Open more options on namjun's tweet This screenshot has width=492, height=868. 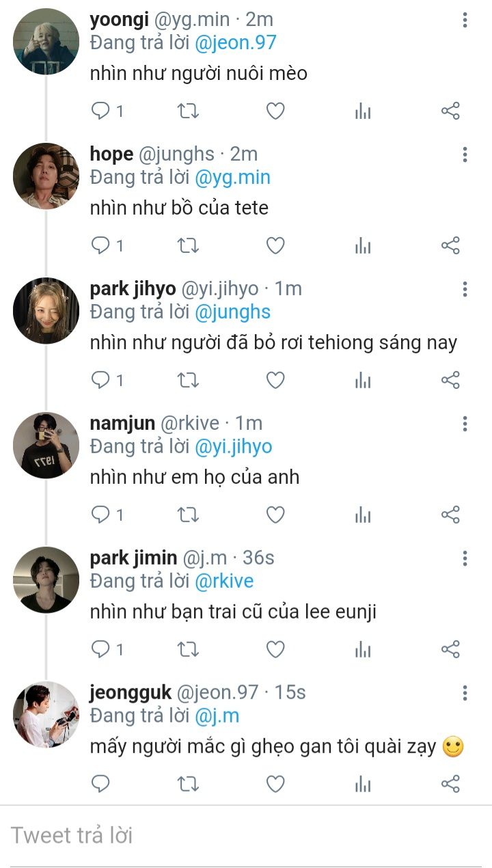[465, 424]
